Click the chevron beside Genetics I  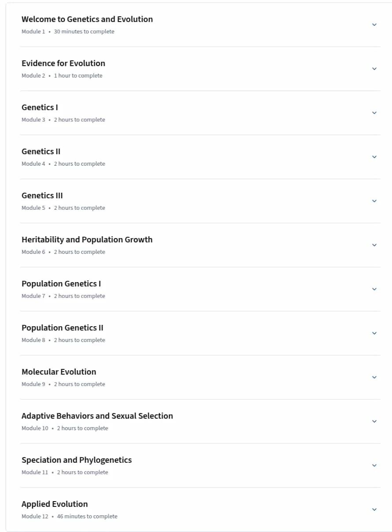374,113
